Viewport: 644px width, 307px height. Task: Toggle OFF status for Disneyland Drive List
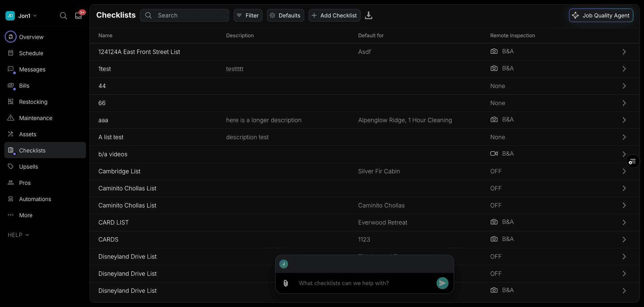pyautogui.click(x=496, y=256)
